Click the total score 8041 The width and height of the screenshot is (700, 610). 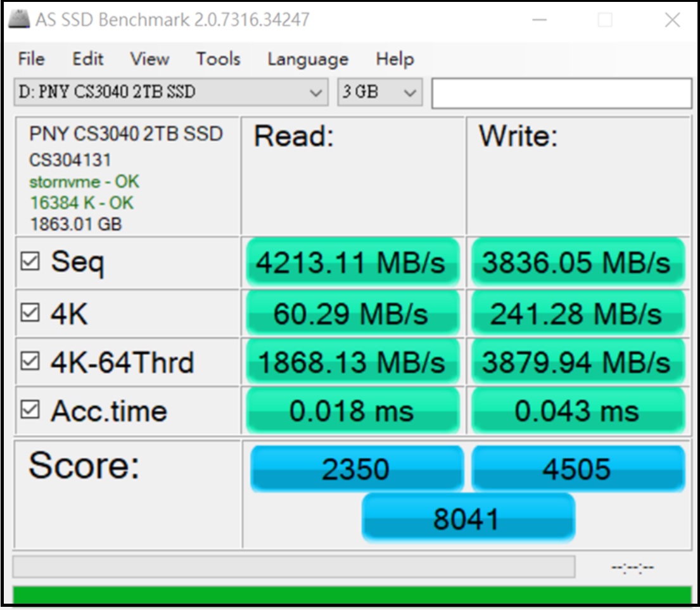[x=468, y=519]
